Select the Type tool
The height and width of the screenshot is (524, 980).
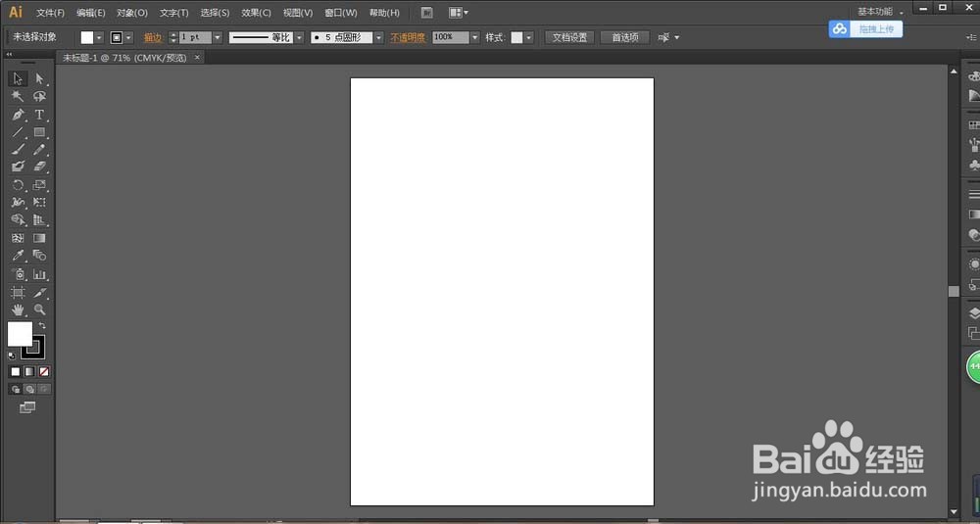tap(39, 115)
